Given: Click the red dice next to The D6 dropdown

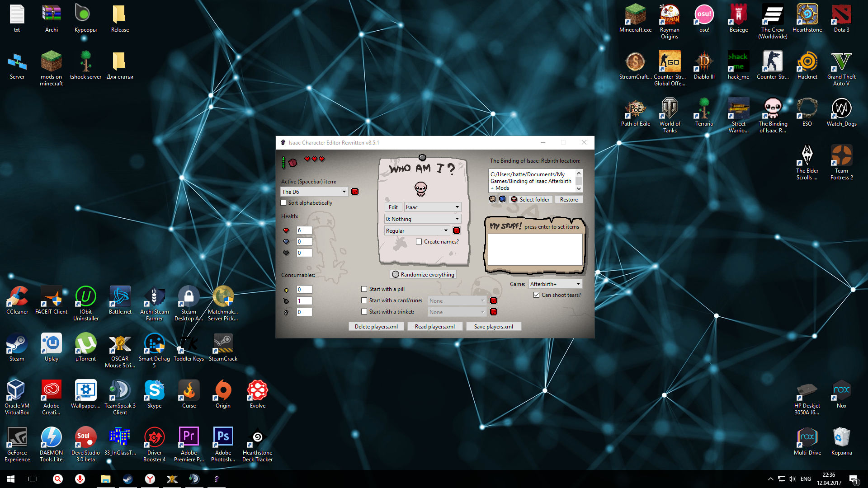Looking at the screenshot, I should tap(355, 192).
